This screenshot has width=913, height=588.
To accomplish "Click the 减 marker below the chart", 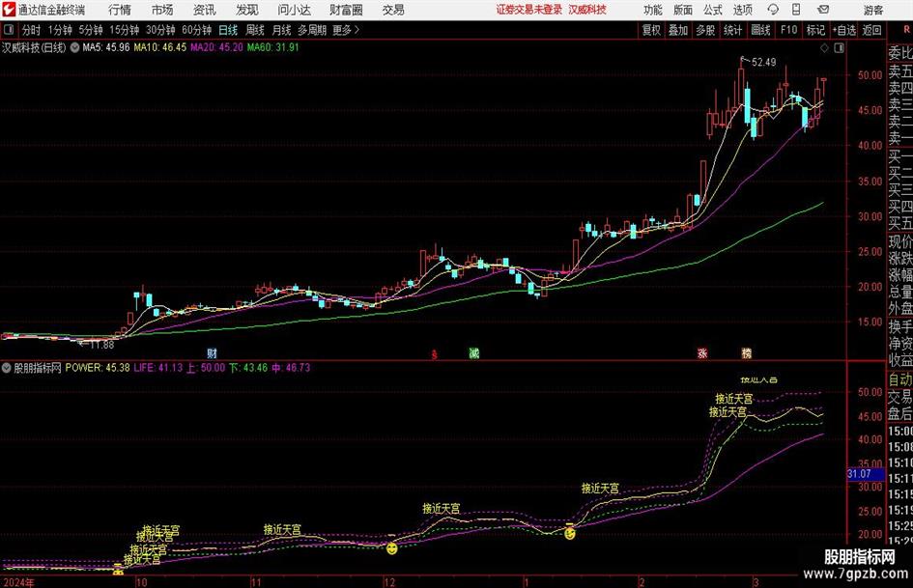I will (x=474, y=352).
